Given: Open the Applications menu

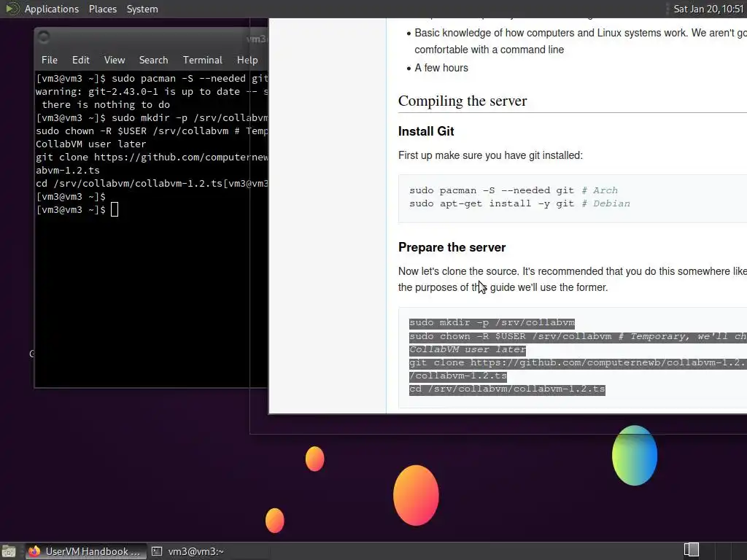Looking at the screenshot, I should click(x=52, y=9).
